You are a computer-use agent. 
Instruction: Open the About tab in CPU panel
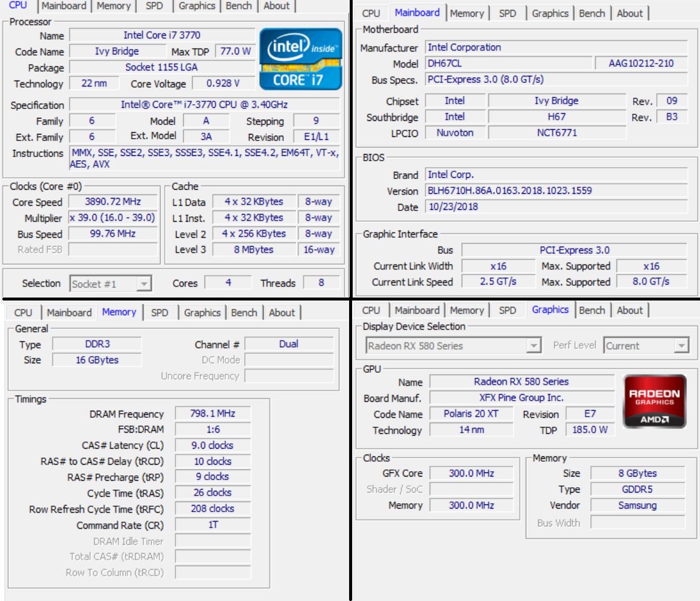[x=276, y=6]
